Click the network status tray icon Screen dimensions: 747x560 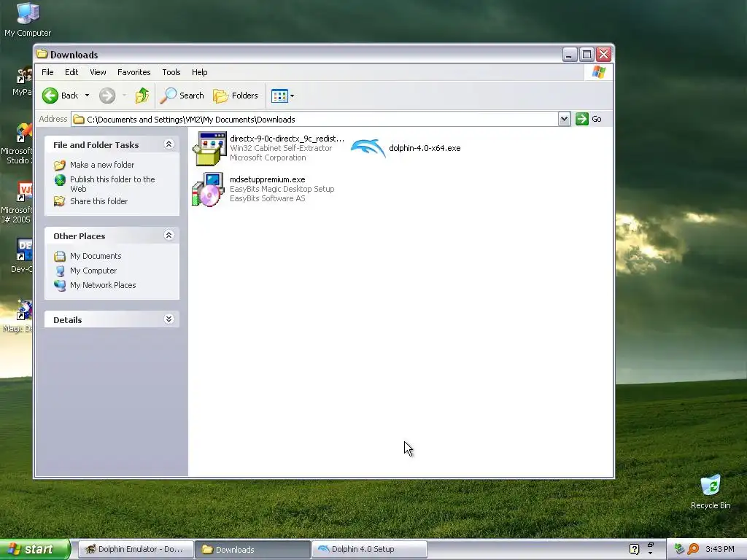coord(679,549)
